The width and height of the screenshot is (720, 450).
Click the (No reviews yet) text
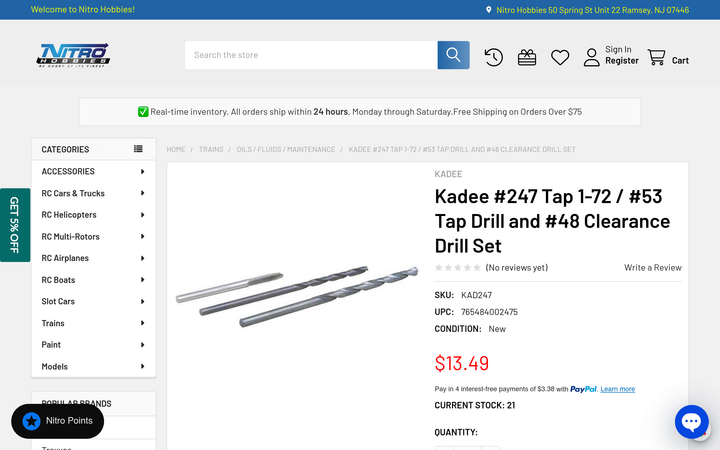point(517,268)
